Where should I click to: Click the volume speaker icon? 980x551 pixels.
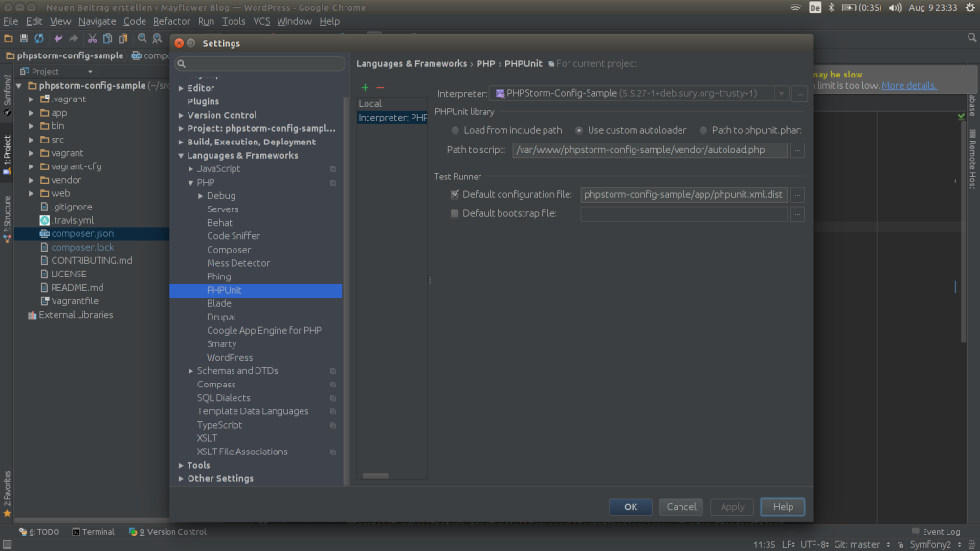point(895,8)
